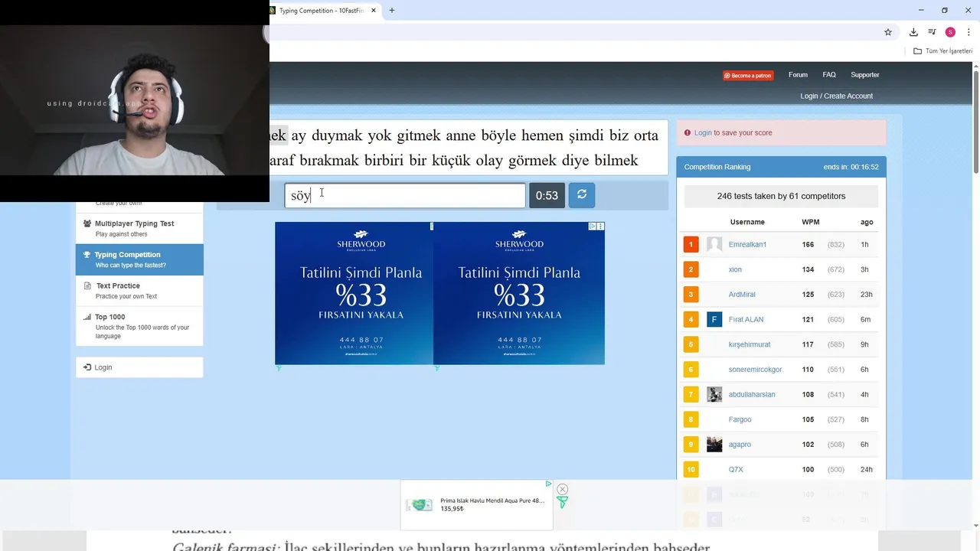980x551 pixels.
Task: Close the bottom Prima ad banner
Action: (x=562, y=489)
